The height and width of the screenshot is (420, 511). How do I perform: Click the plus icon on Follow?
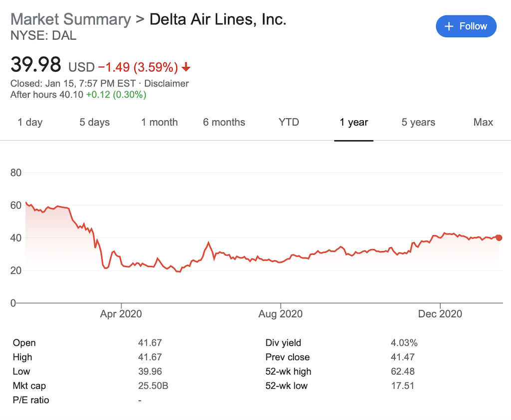click(x=449, y=26)
